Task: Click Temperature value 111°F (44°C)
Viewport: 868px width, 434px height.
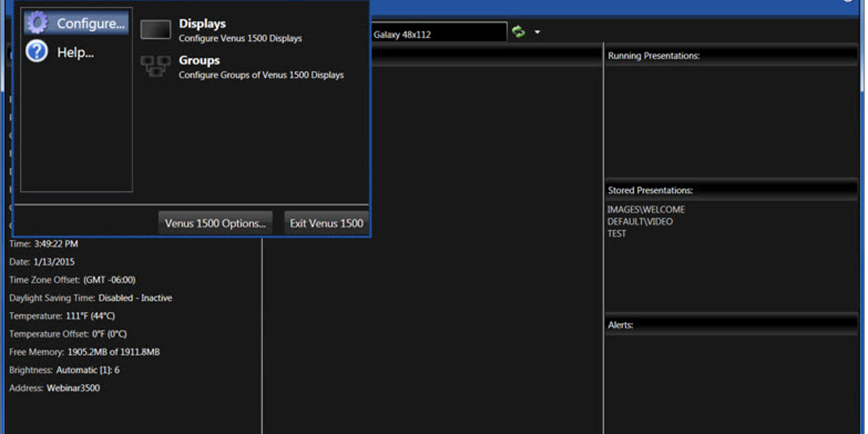Action: tap(90, 316)
